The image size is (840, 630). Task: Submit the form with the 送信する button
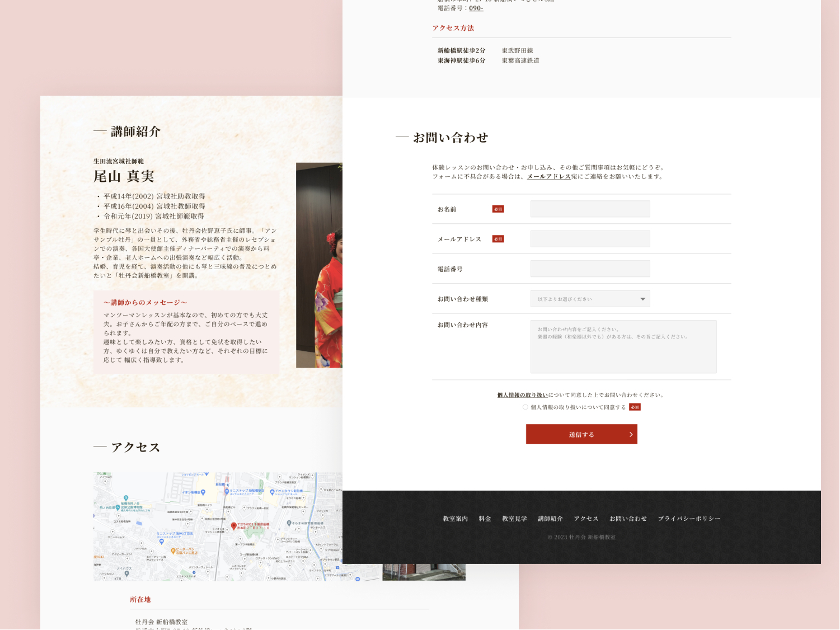581,434
